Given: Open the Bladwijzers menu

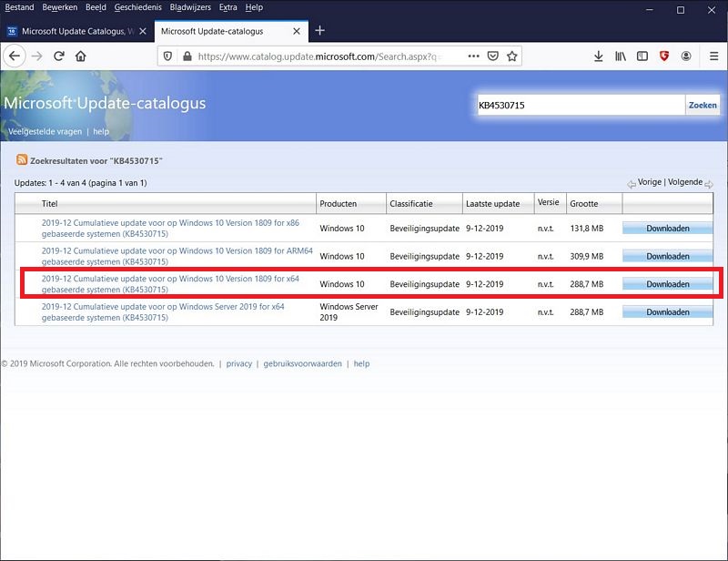Looking at the screenshot, I should tap(190, 7).
